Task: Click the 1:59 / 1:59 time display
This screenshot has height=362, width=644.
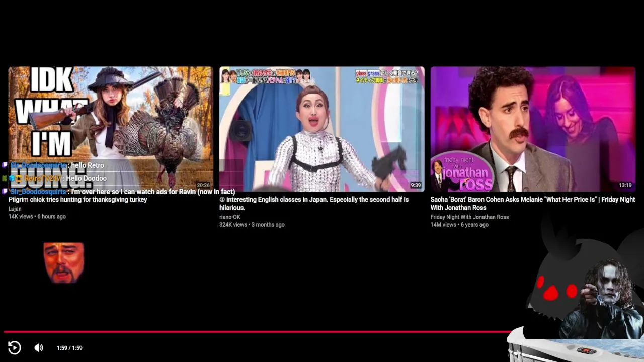Action: point(69,348)
